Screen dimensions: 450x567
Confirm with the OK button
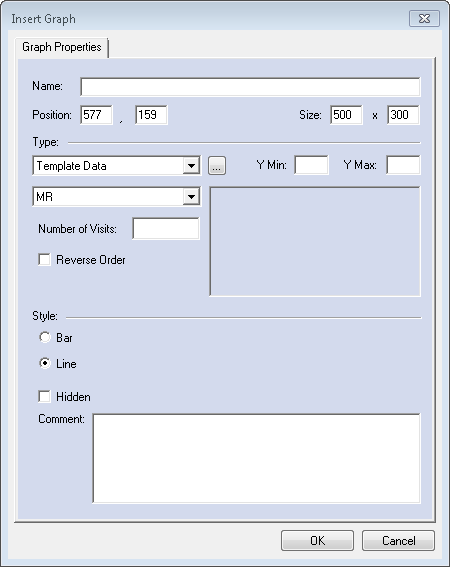(317, 541)
